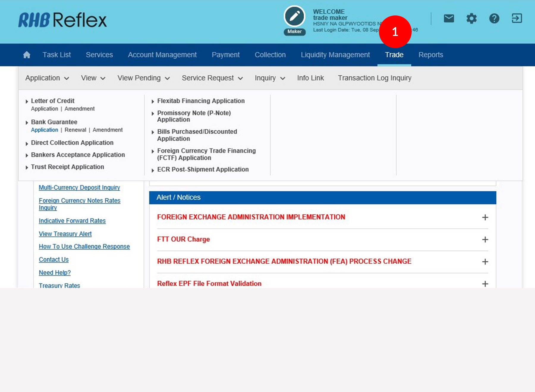
Task: Expand the FTT OUR Charge notice
Action: 485,240
